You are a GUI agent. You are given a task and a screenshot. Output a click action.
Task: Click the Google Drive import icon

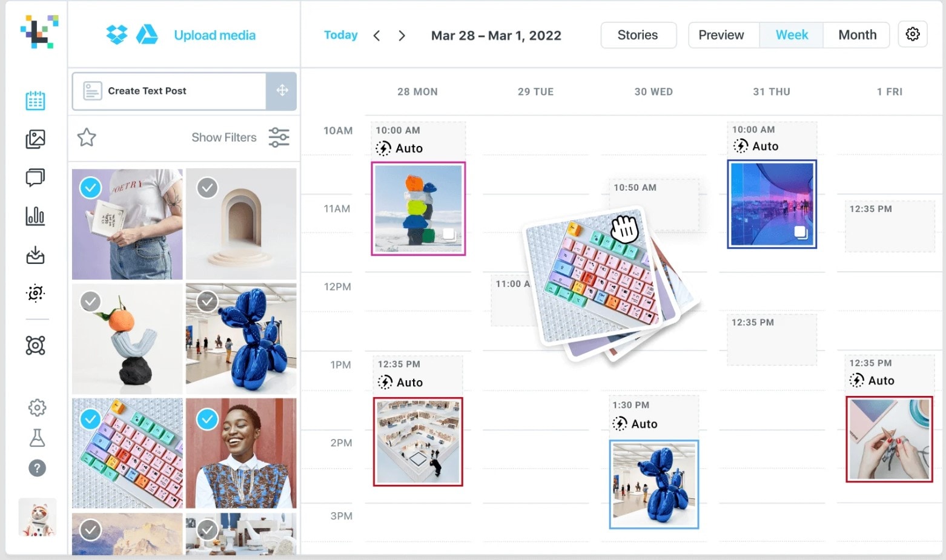coord(147,35)
